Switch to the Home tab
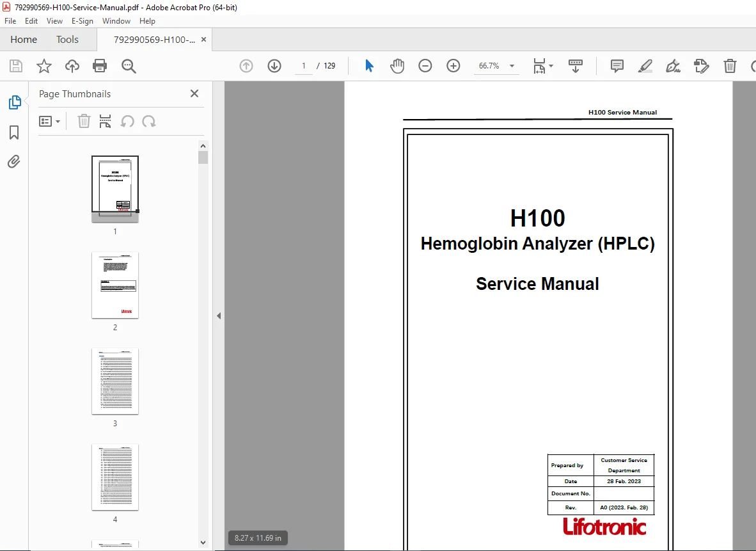 pos(24,40)
